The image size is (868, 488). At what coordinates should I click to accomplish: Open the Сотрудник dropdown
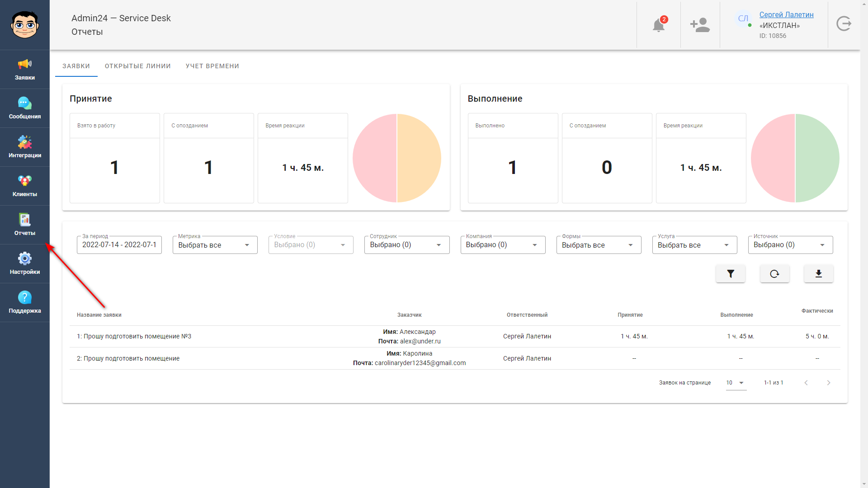coord(407,245)
